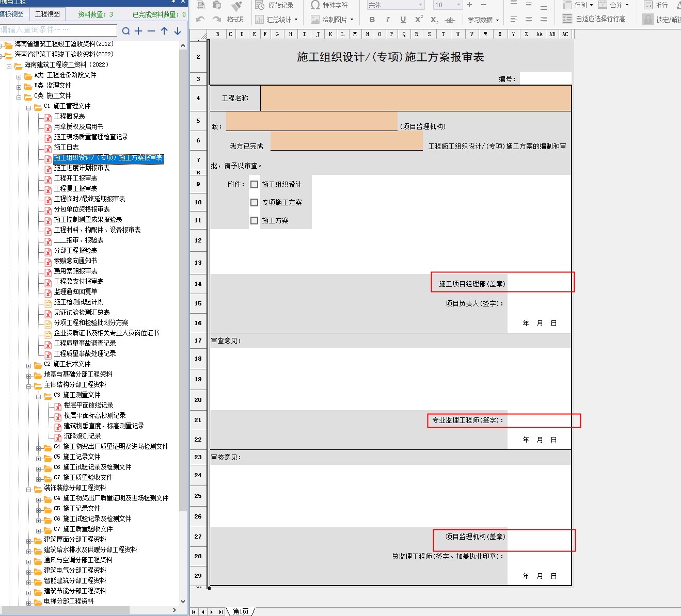Select column header B in the sheet
681x616 pixels.
[x=217, y=34]
